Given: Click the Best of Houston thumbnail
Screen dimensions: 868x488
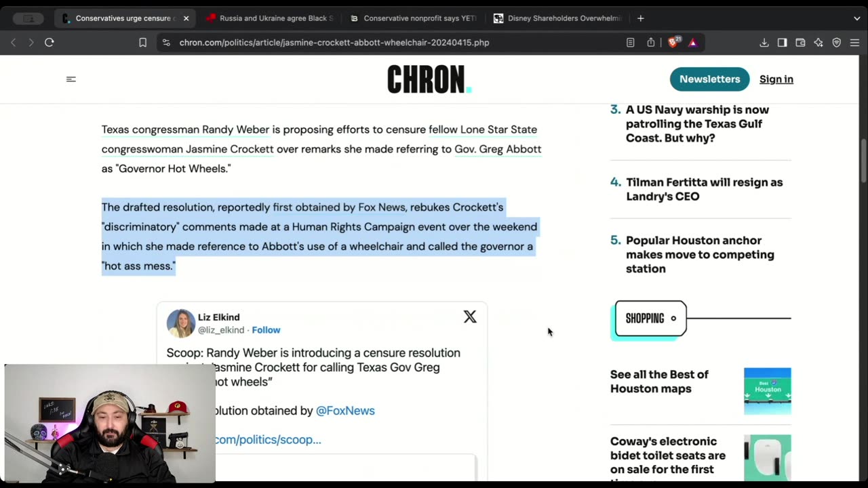Looking at the screenshot, I should [767, 391].
